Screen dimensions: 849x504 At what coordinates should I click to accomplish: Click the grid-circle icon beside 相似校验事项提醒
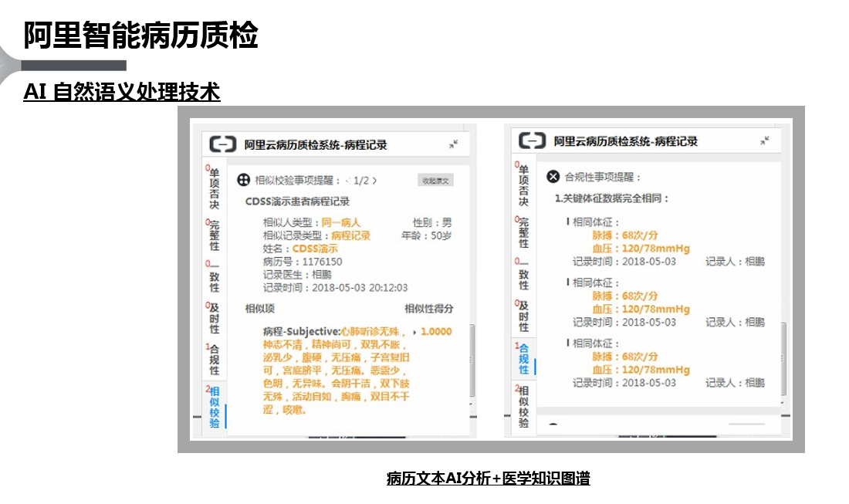click(x=242, y=179)
